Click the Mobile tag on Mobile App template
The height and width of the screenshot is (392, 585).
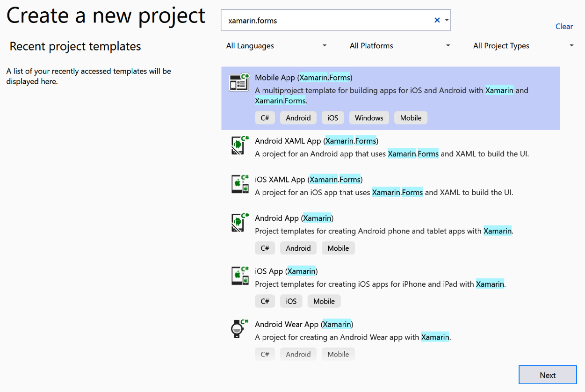click(x=411, y=118)
